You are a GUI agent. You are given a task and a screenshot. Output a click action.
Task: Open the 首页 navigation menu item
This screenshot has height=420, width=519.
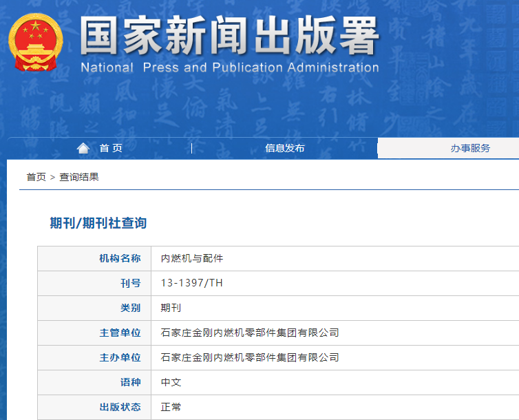pos(110,148)
